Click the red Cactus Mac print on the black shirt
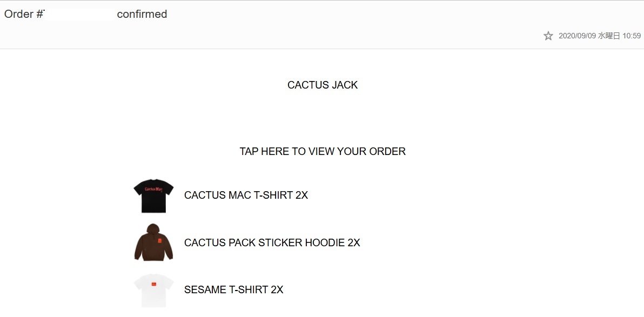The width and height of the screenshot is (644, 317). tap(153, 189)
